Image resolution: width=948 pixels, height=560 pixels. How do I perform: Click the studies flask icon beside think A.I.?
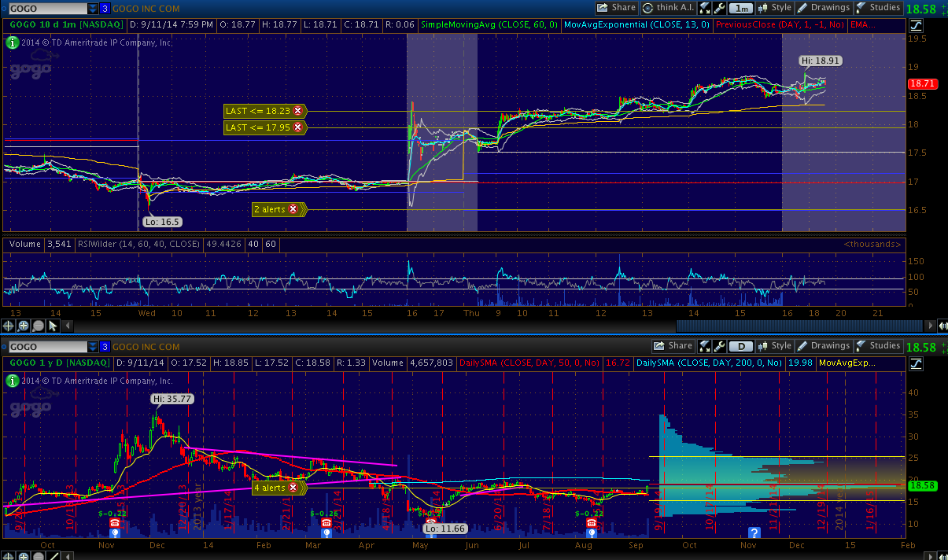point(704,8)
